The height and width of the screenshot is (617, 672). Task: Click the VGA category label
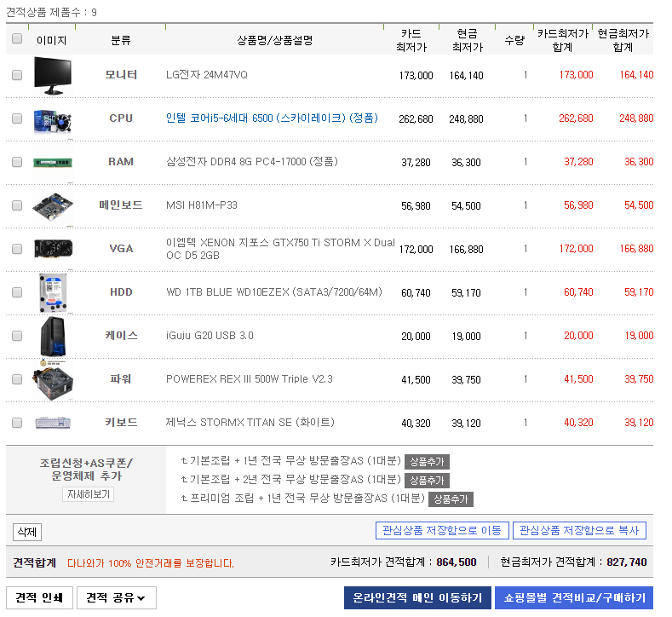pos(121,249)
